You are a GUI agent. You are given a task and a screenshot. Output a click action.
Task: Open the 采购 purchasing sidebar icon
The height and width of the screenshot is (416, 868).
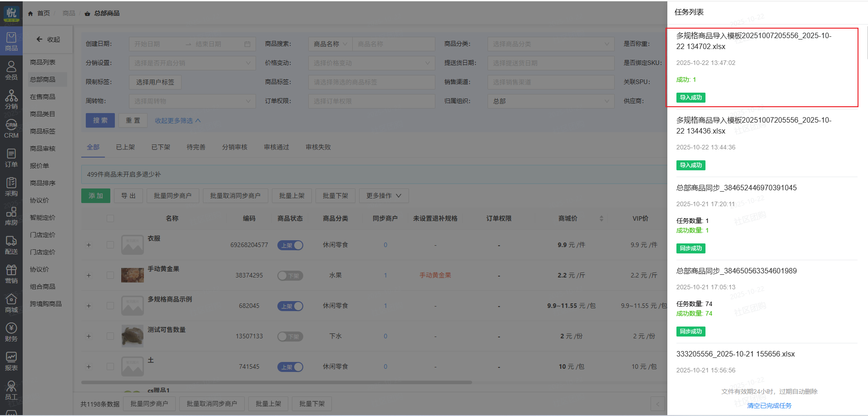[11, 187]
